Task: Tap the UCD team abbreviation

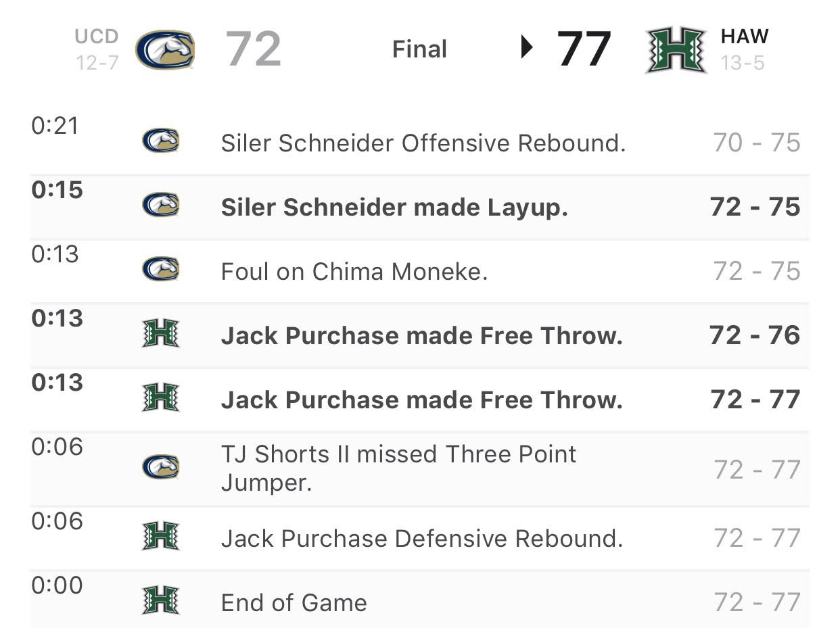Action: (97, 37)
